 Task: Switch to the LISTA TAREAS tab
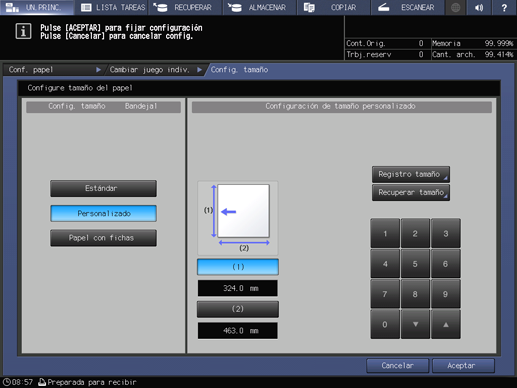tap(111, 7)
